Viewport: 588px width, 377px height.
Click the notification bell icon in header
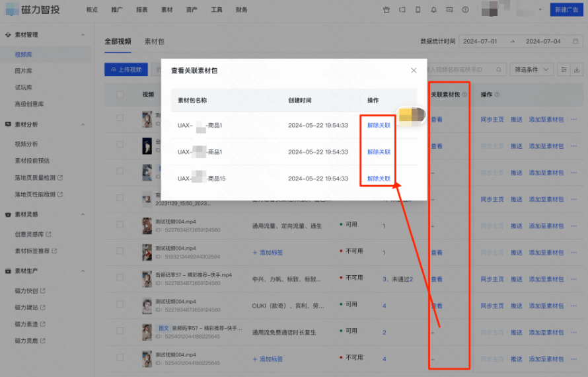pyautogui.click(x=434, y=10)
